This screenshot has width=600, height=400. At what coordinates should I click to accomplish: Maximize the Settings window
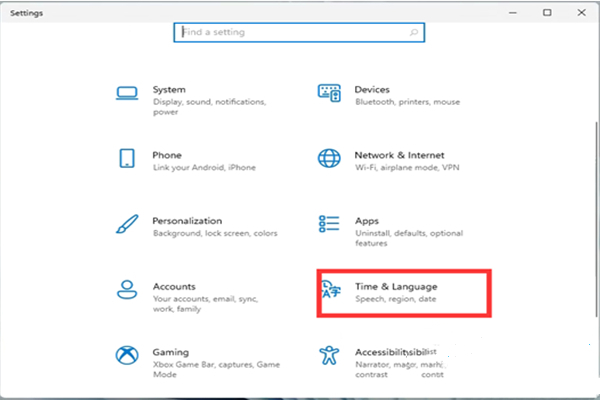coord(547,13)
